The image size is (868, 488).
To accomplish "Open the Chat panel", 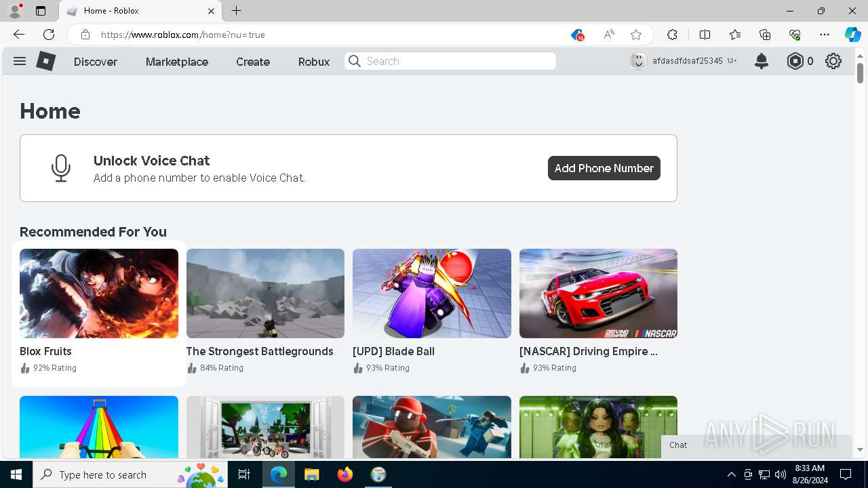I will [x=756, y=445].
